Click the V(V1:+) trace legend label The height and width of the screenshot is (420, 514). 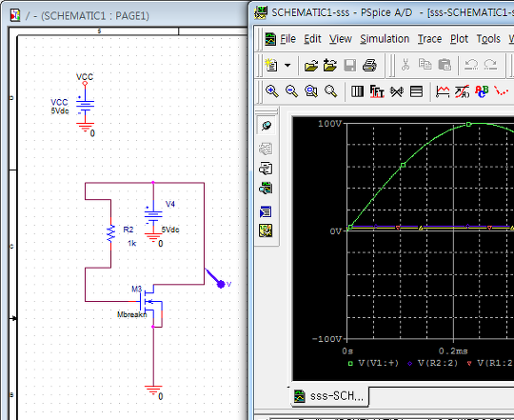tap(379, 363)
